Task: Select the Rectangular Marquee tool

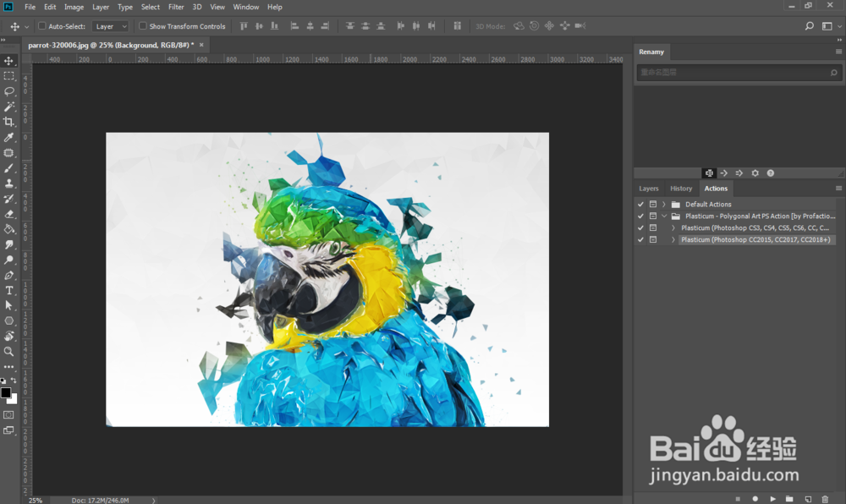Action: [x=8, y=76]
